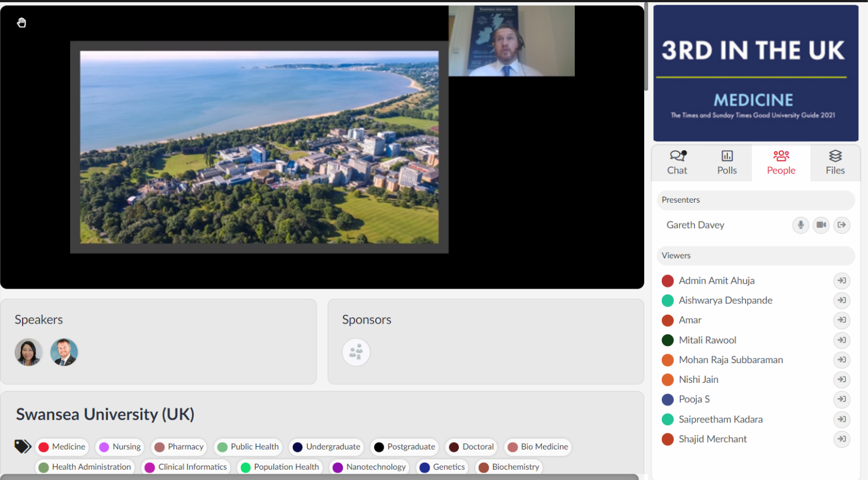Click the main page vertical scrollbar
This screenshot has width=868, height=480.
pos(646,46)
